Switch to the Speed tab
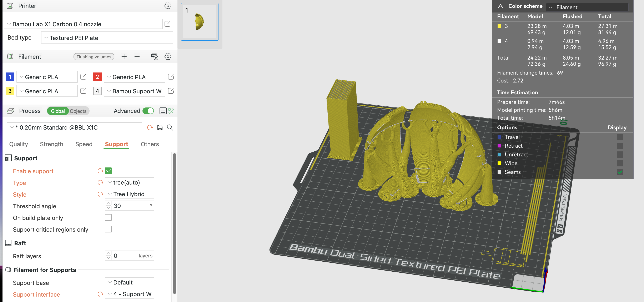 84,144
